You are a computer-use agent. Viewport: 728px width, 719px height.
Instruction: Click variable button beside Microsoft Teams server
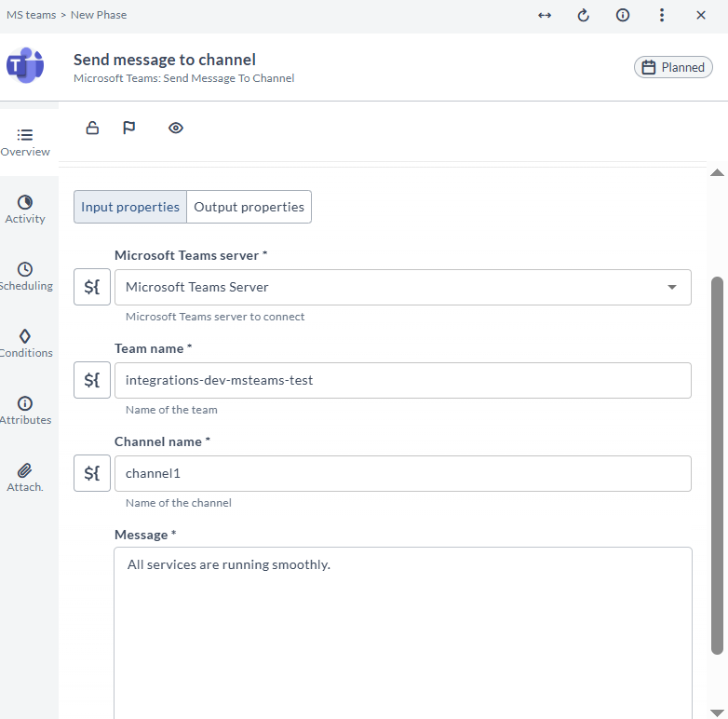[92, 287]
